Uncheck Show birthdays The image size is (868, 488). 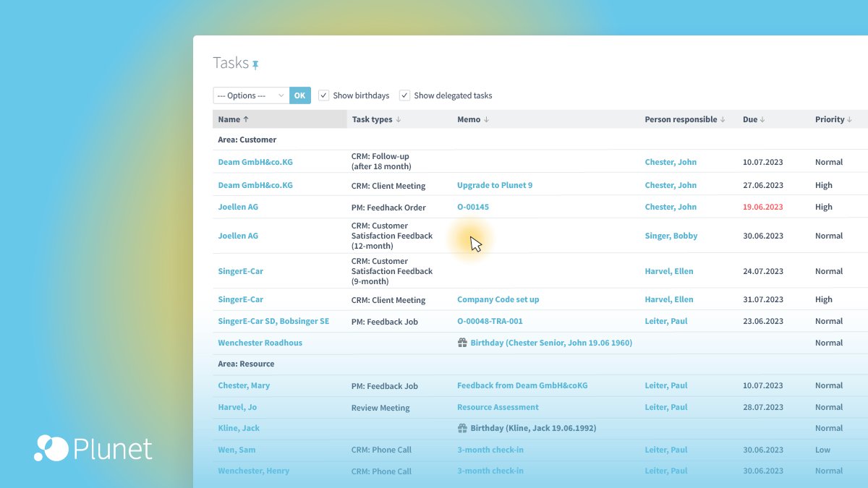pos(323,95)
